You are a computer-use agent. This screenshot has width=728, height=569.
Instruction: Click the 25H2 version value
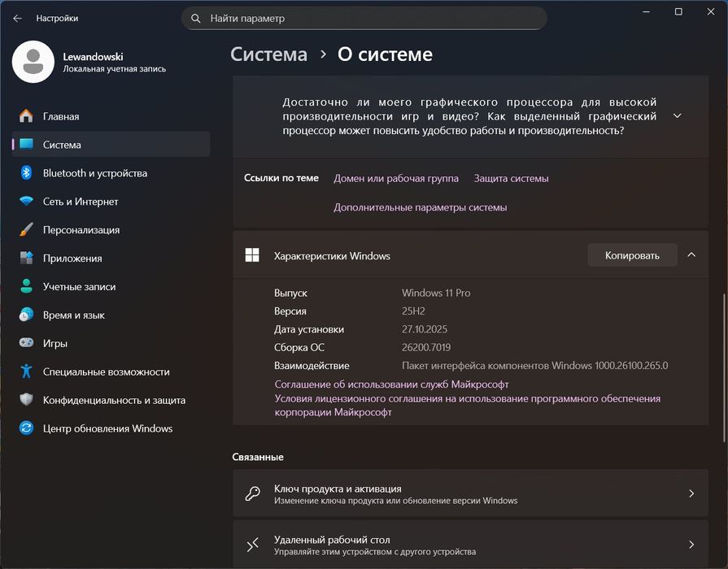pos(413,311)
